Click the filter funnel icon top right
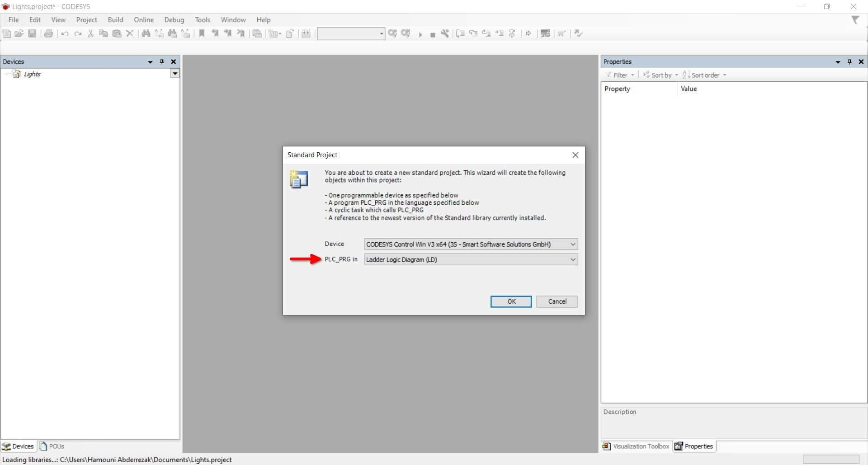Screen dimensions: 868x465 click(855, 20)
